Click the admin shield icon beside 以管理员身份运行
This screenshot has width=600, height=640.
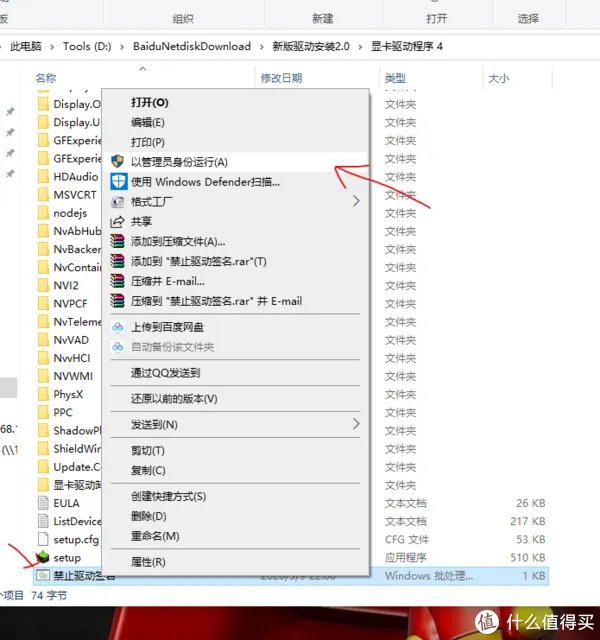coord(118,162)
